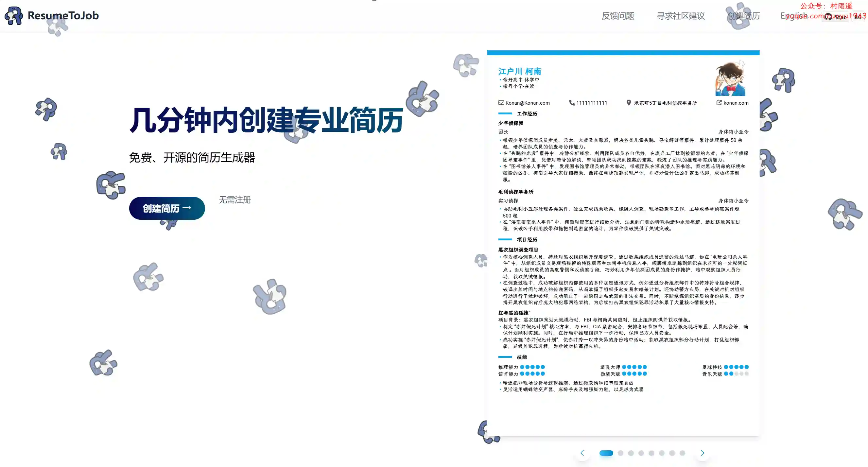The width and height of the screenshot is (868, 467).
Task: Jump to the seventh carousel pagination dot
Action: tap(672, 453)
